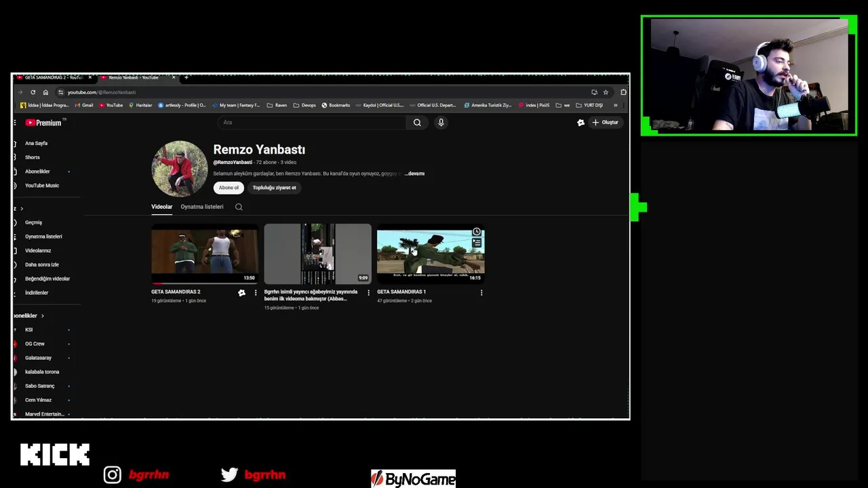Expand the Raven bookmarks folder
Image resolution: width=868 pixels, height=488 pixels.
[x=277, y=105]
